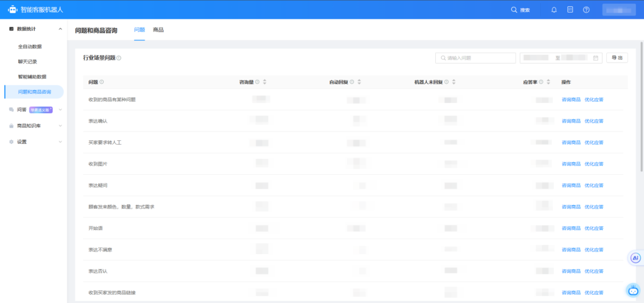
Task: Sort by 机器人未回复 column arrows
Action: (454, 82)
